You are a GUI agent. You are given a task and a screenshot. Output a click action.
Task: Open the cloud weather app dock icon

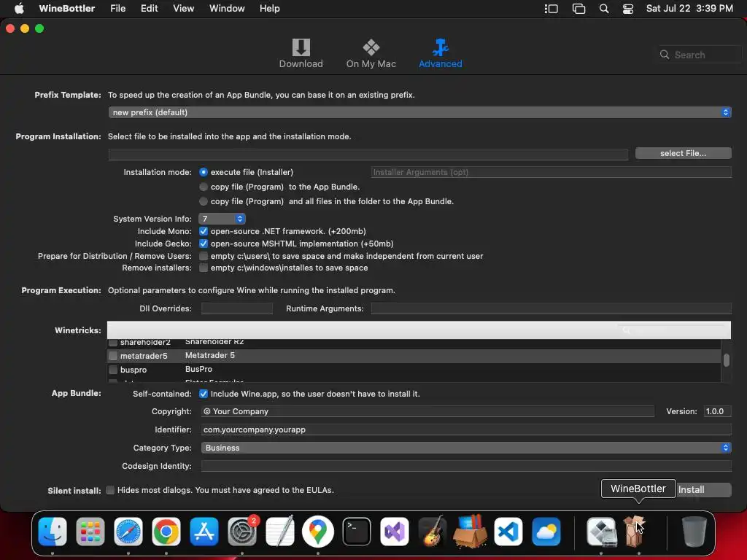546,531
